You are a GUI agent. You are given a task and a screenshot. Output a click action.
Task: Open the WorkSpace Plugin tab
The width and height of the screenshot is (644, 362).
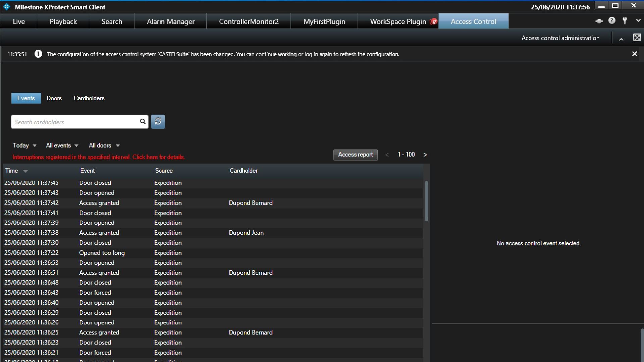(x=398, y=21)
